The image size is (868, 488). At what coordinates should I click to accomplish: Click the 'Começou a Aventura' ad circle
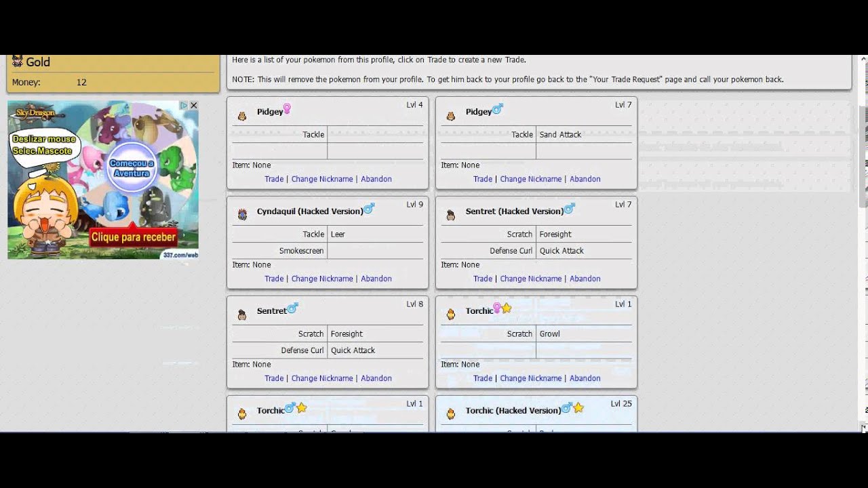pos(132,168)
